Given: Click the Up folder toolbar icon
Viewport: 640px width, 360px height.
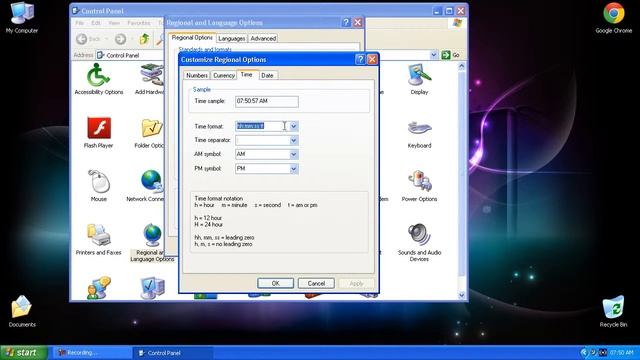Looking at the screenshot, I should pos(144,39).
